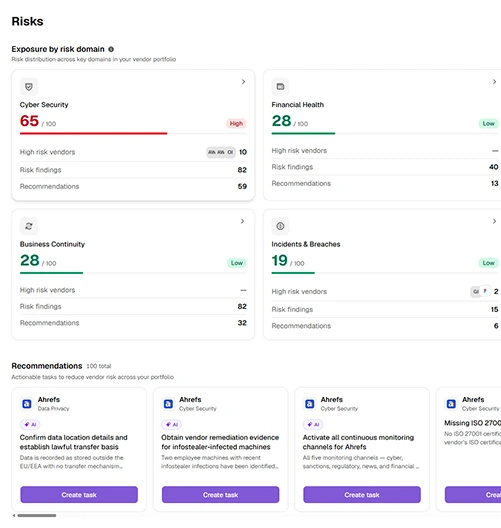Click vendor avatars in Cyber Security high risk row
This screenshot has width=501, height=528.
click(x=221, y=152)
